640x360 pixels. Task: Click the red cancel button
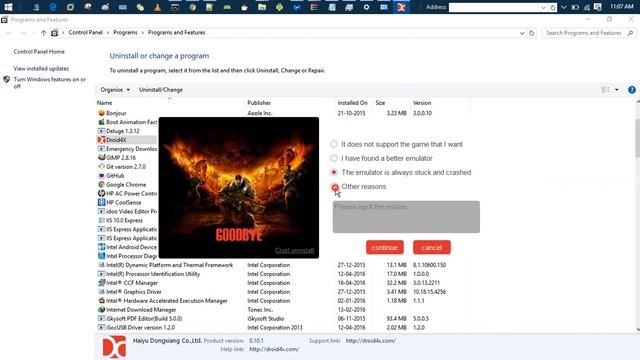click(431, 247)
